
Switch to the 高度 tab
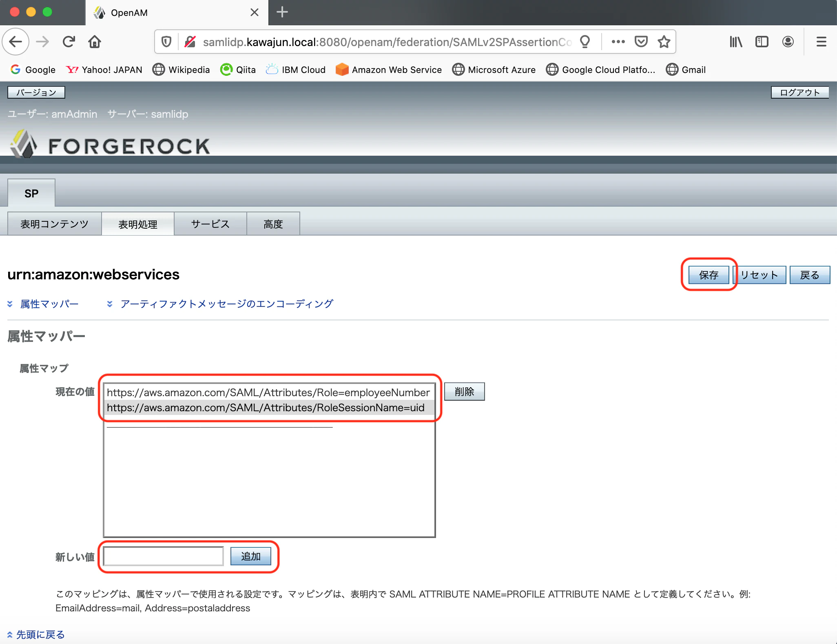pyautogui.click(x=273, y=224)
